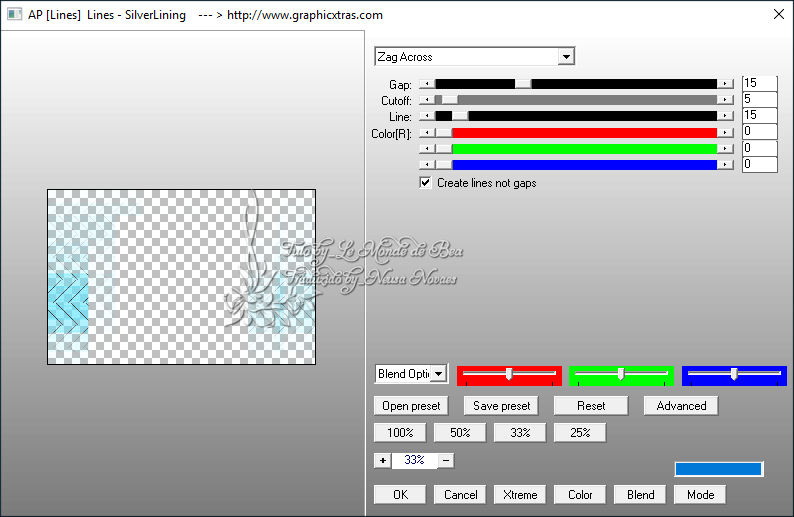Click the blue color slider right arrow
The image size is (794, 517).
[726, 165]
